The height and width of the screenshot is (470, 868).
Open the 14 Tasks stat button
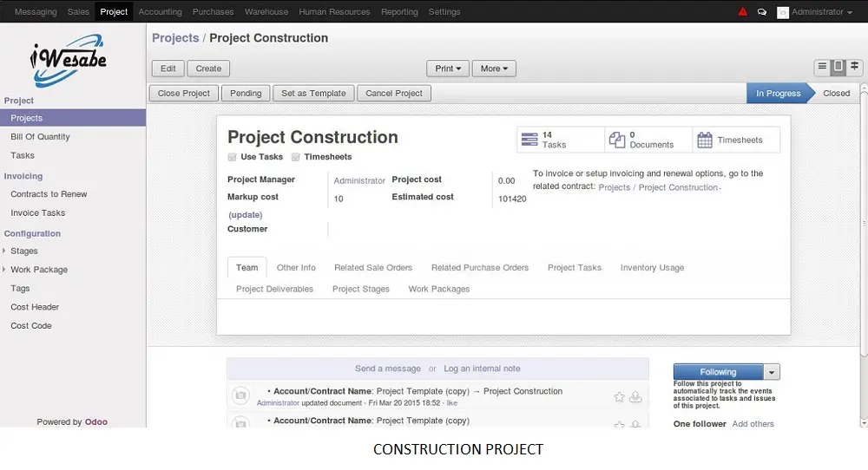click(560, 140)
